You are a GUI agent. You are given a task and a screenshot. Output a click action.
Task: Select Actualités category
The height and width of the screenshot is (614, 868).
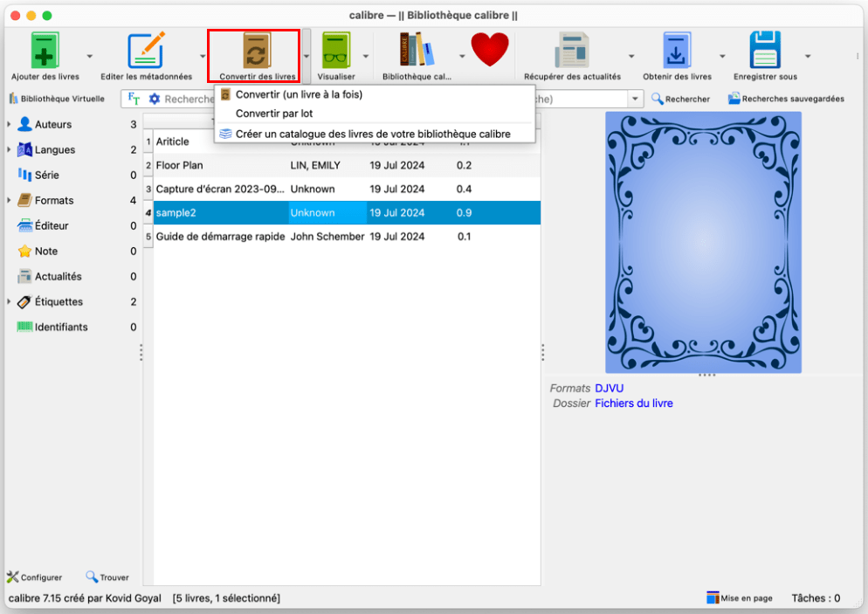click(59, 276)
